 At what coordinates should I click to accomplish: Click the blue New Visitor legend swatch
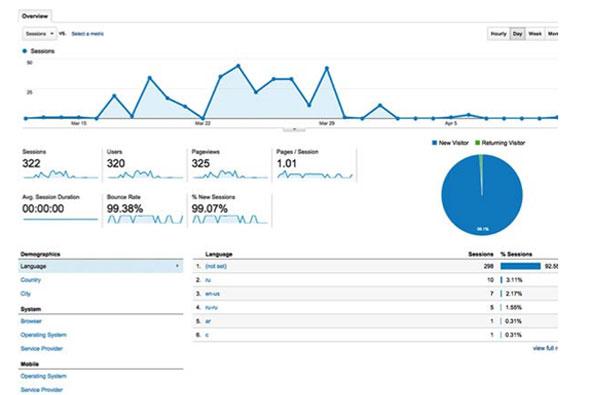click(435, 143)
